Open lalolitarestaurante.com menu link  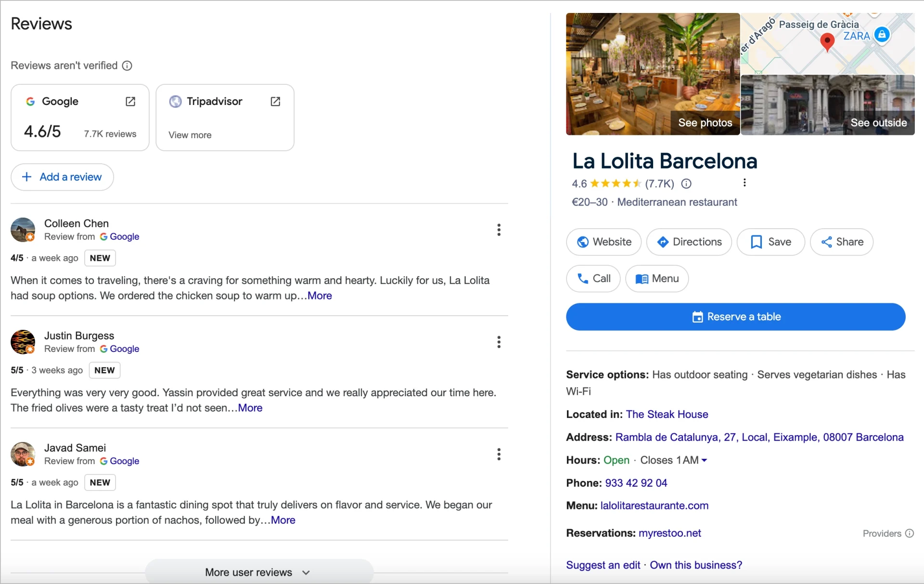coord(654,506)
